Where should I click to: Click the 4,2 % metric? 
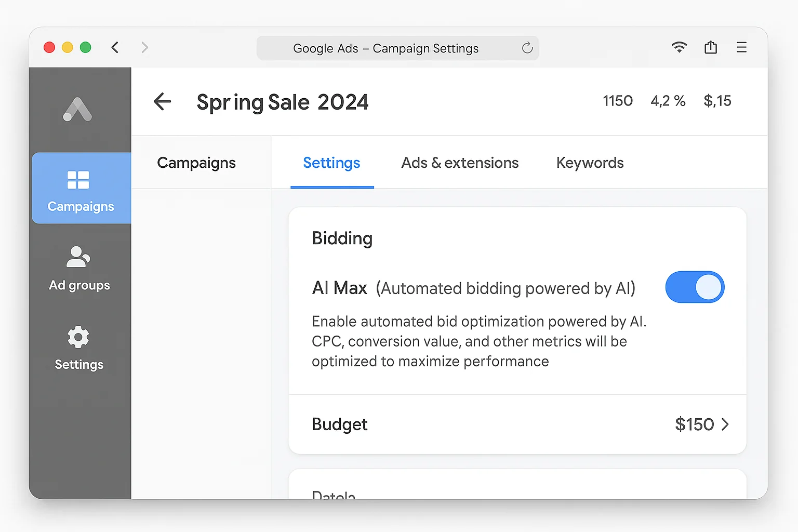[668, 101]
